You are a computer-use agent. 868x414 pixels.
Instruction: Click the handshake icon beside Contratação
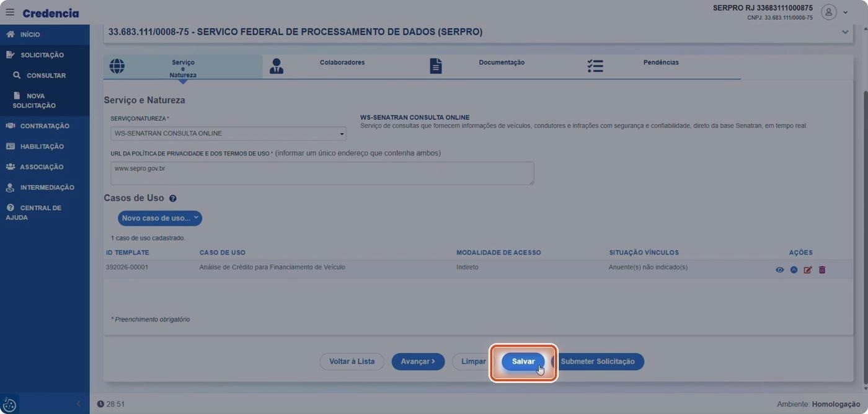coord(11,126)
